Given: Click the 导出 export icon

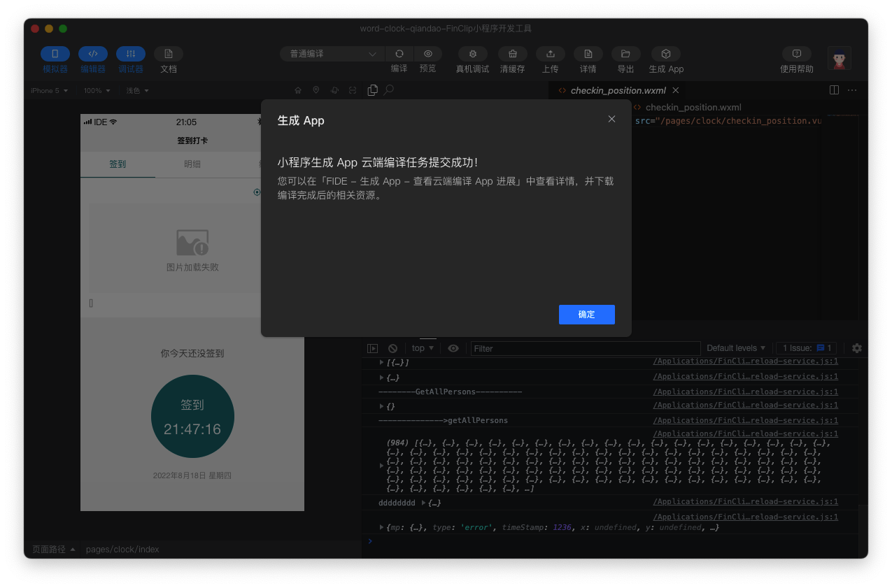Looking at the screenshot, I should (625, 54).
